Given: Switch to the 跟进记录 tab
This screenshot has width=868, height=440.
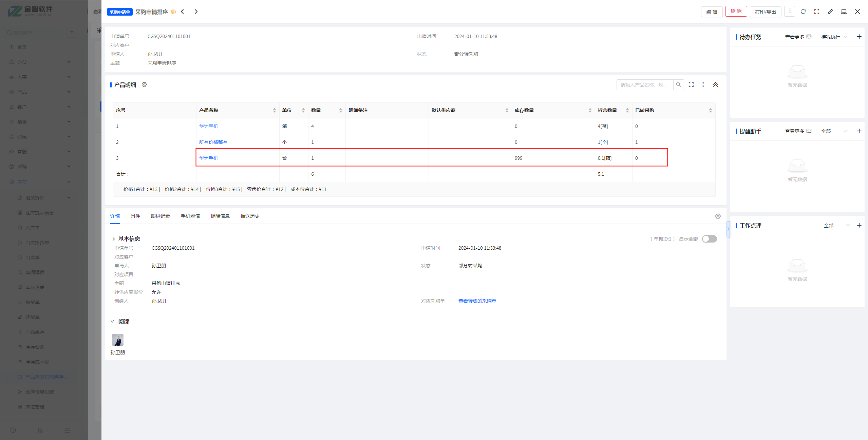Looking at the screenshot, I should (160, 216).
